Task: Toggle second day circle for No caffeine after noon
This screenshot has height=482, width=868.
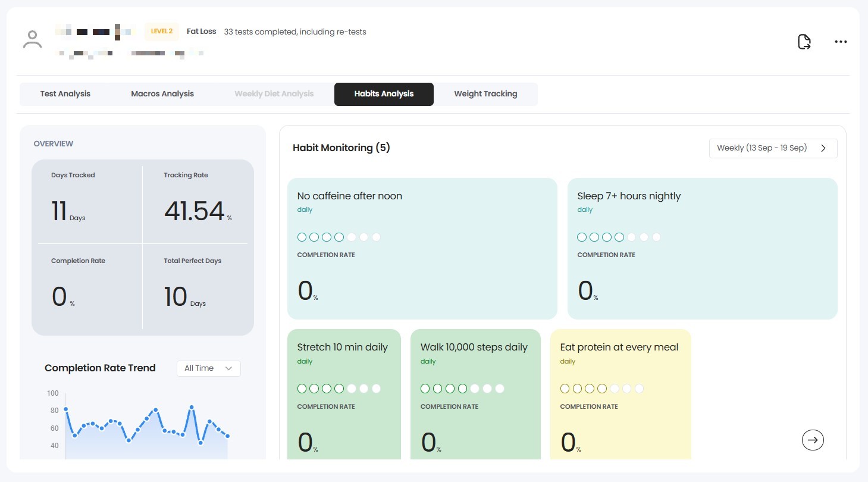Action: click(x=314, y=237)
